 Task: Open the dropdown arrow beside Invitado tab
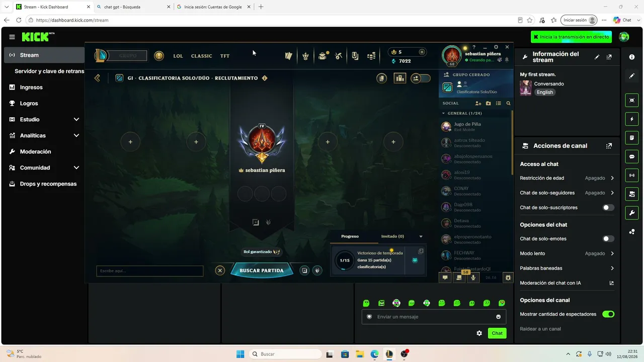tap(421, 236)
